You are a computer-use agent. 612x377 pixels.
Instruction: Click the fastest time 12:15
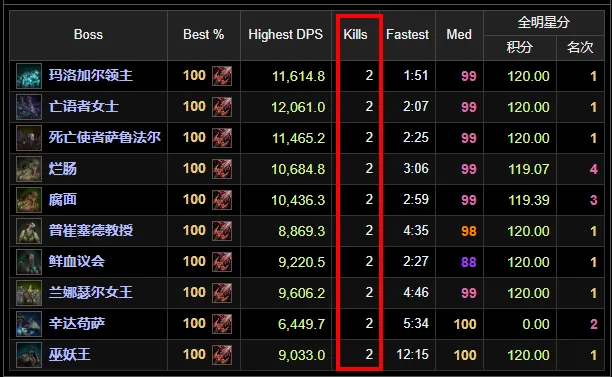[413, 354]
